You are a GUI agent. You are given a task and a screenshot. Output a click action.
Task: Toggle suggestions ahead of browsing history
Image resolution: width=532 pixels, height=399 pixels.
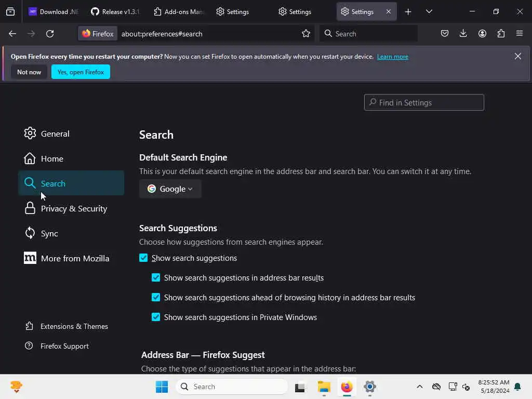coord(156,297)
